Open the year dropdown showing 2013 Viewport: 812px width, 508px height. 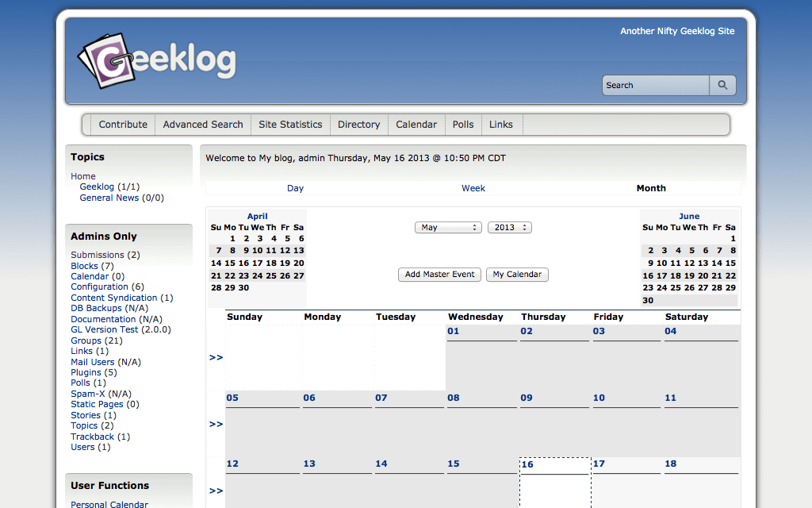509,227
